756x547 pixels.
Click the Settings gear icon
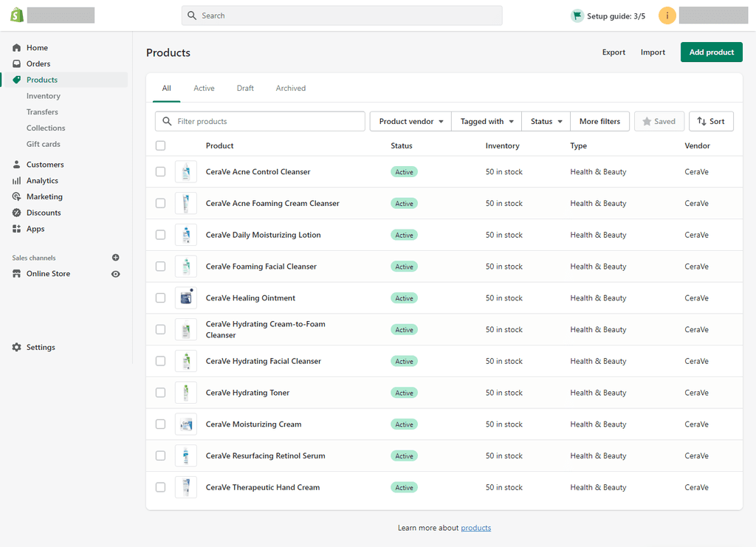coord(16,347)
